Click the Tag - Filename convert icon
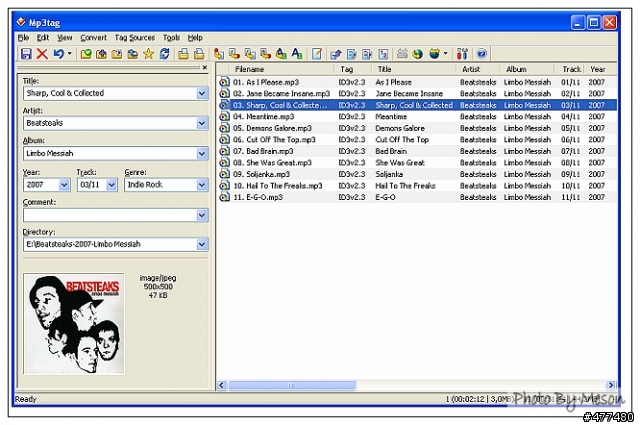640x425 pixels. tap(219, 54)
